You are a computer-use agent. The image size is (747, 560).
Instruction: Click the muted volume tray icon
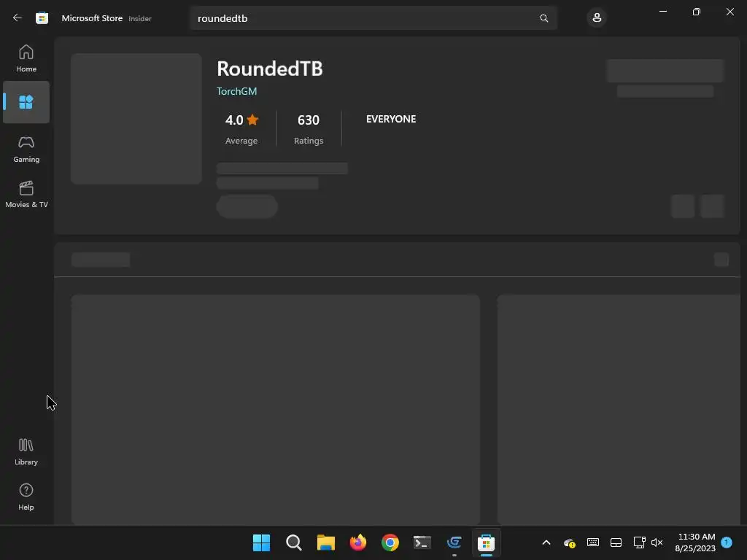coord(657,542)
